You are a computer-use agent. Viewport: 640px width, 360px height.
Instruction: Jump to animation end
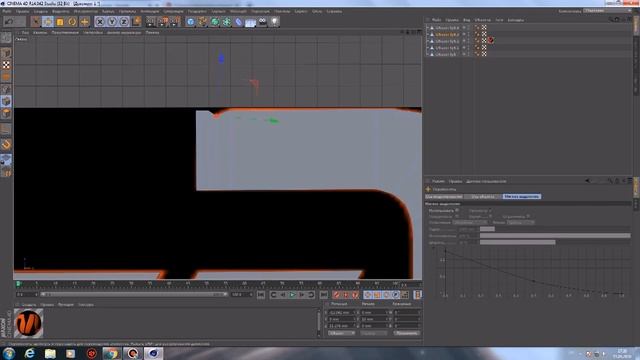324,294
